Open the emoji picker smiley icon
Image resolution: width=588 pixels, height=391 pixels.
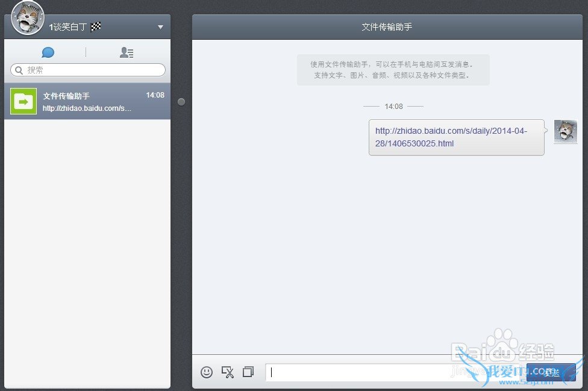[207, 372]
